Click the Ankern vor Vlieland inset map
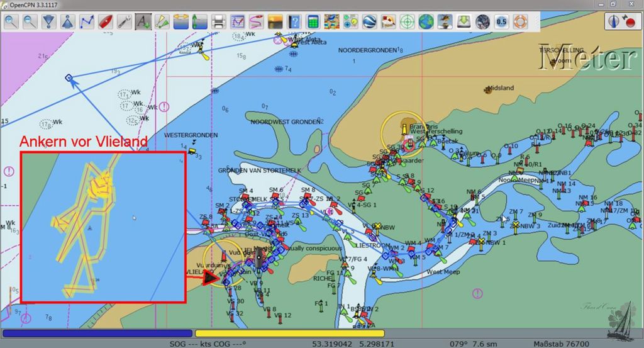The height and width of the screenshot is (348, 644). pyautogui.click(x=103, y=227)
